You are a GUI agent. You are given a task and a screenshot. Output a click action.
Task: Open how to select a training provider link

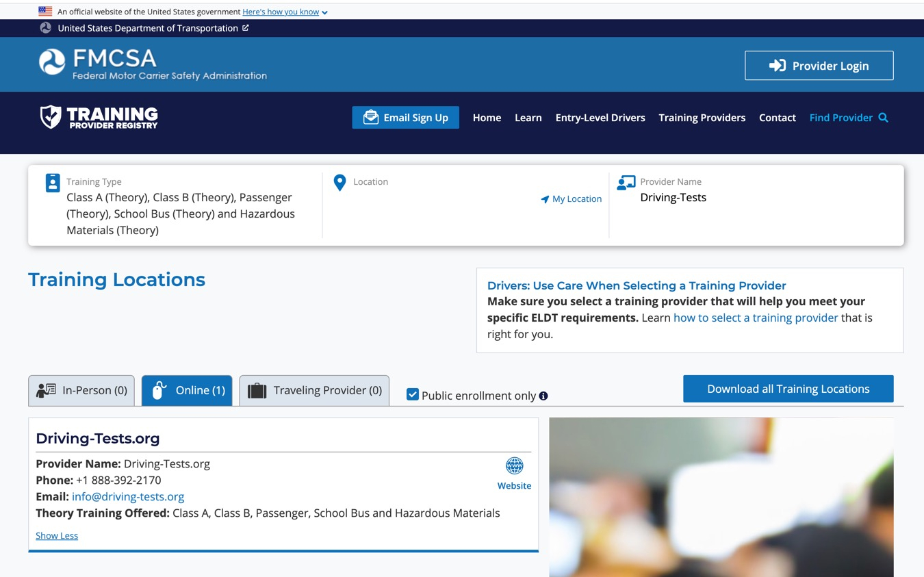(x=756, y=318)
